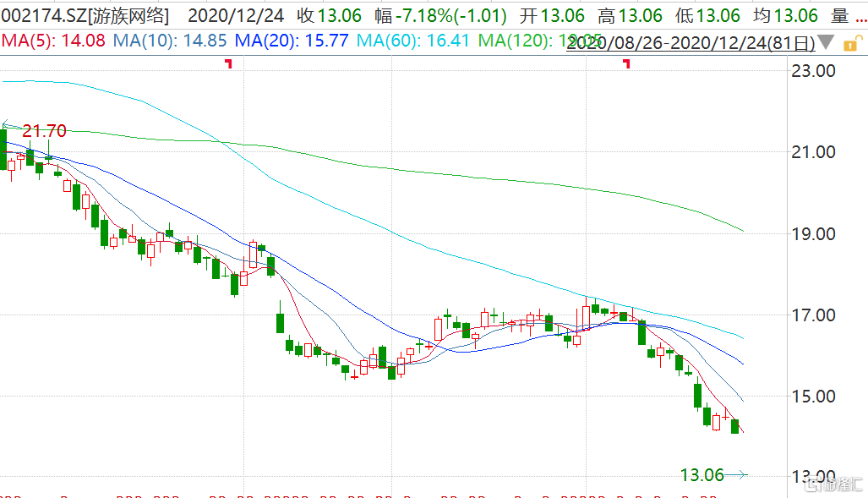Click the high price 高 13.06

coord(630,15)
